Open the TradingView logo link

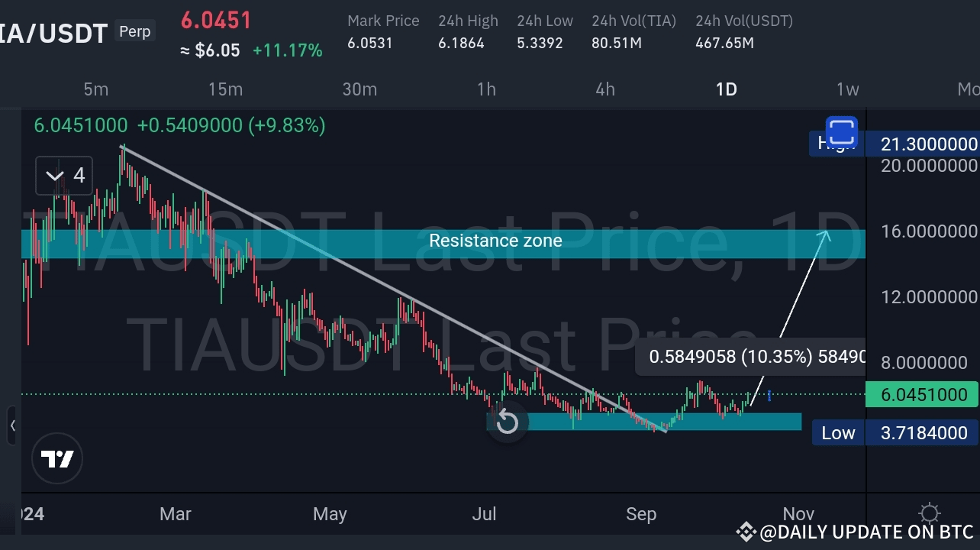pos(57,459)
